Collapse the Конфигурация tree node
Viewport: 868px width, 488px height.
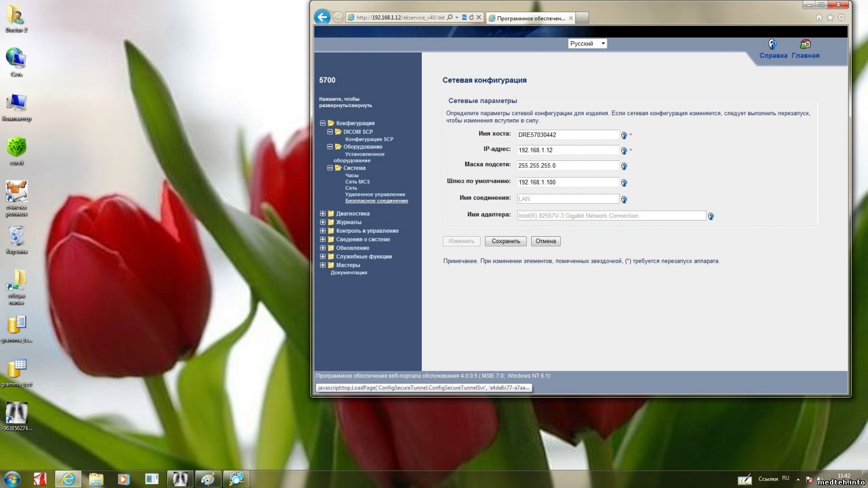click(x=323, y=123)
